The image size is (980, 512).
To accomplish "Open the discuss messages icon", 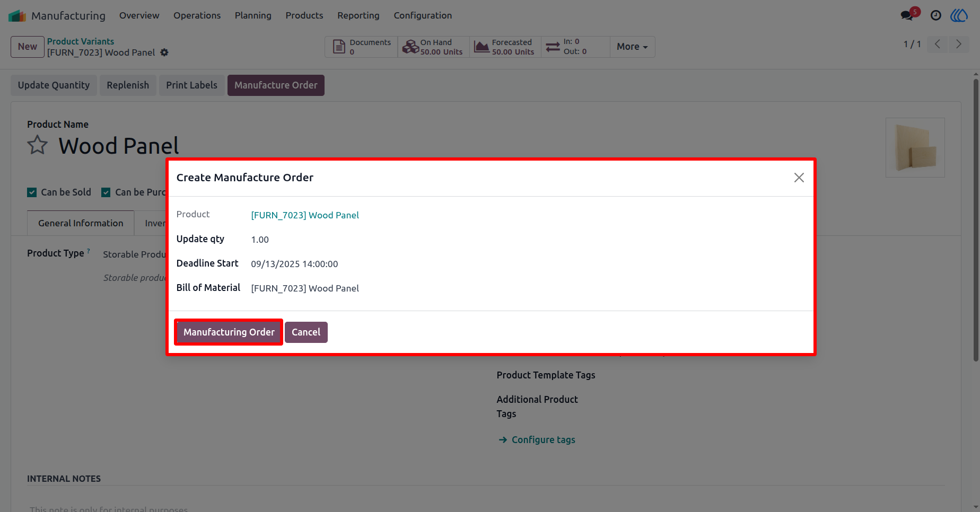I will tap(907, 15).
